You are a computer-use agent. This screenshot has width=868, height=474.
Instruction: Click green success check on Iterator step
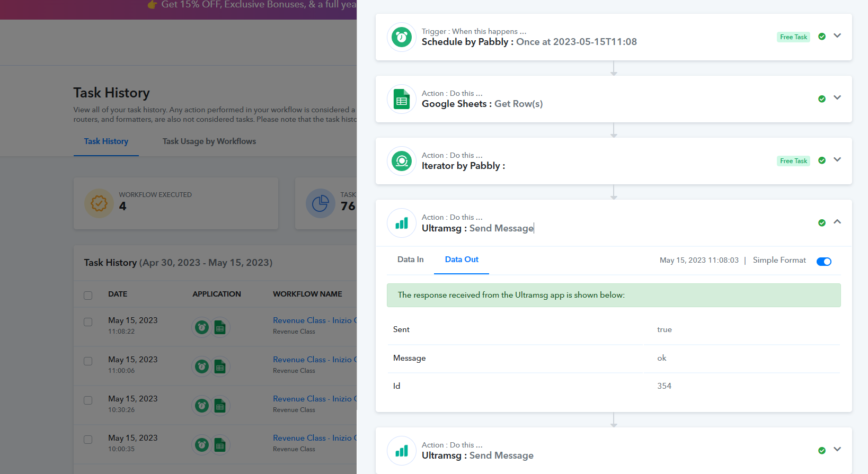pyautogui.click(x=822, y=160)
